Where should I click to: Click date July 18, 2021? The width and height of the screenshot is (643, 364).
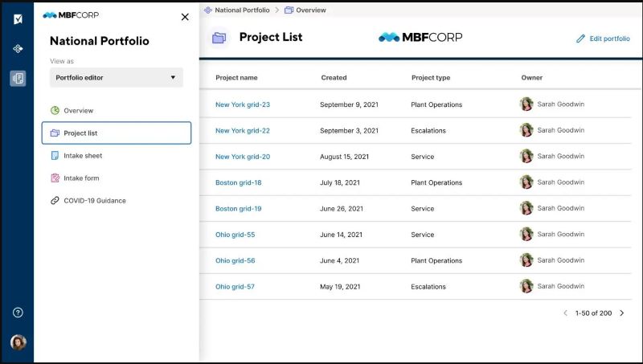[339, 183]
